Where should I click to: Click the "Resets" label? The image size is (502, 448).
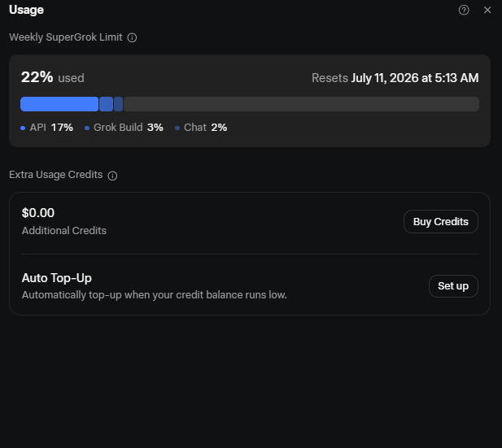[x=330, y=78]
